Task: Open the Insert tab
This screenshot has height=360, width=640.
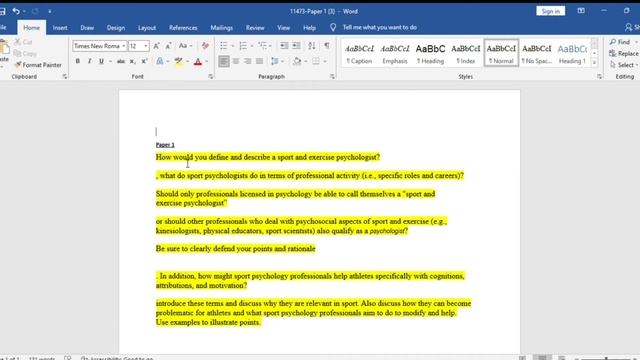Action: pos(60,28)
